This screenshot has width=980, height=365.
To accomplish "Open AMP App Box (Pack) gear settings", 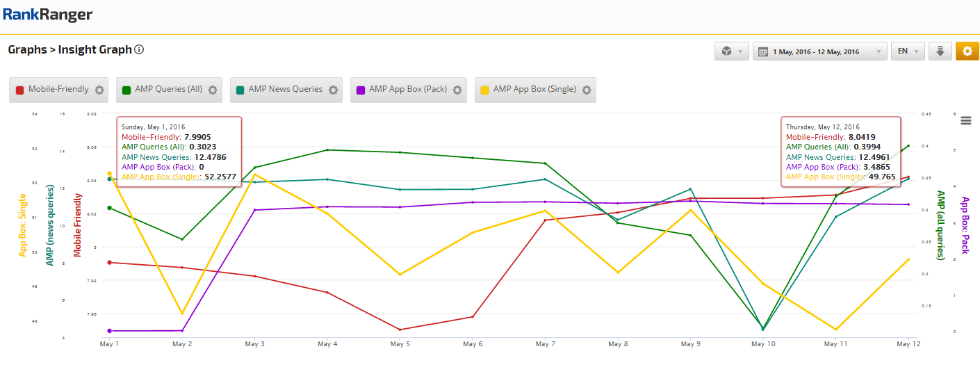I will pyautogui.click(x=457, y=90).
